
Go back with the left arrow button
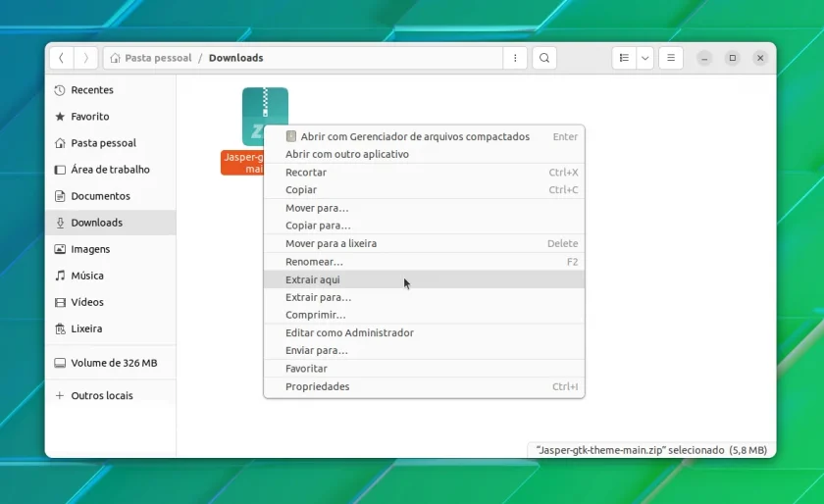click(x=62, y=58)
